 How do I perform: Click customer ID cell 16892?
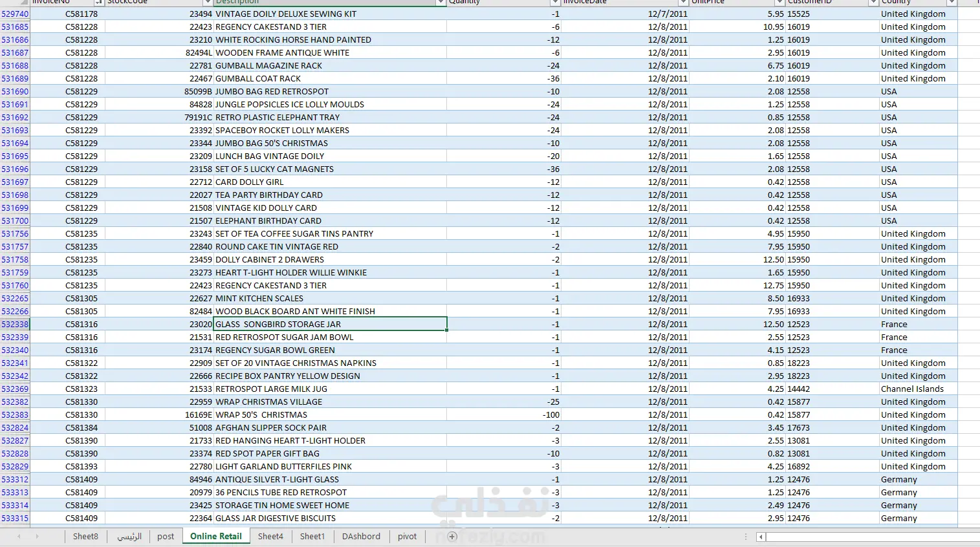(832, 466)
